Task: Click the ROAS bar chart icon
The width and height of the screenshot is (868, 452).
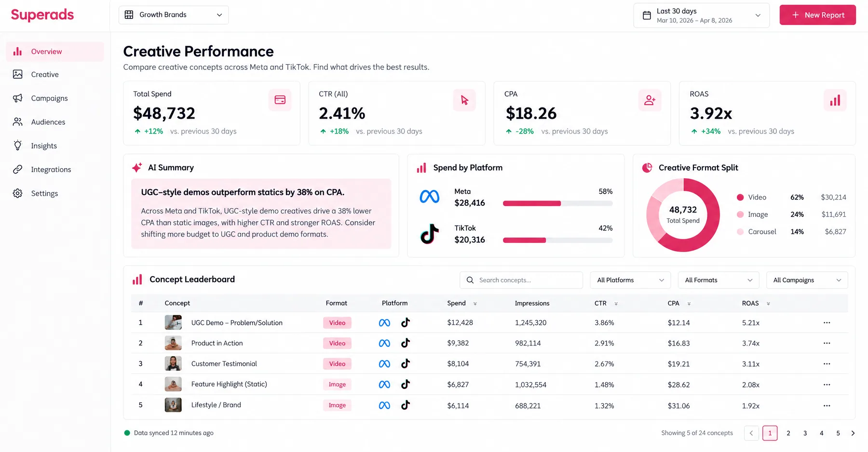Action: [x=835, y=100]
